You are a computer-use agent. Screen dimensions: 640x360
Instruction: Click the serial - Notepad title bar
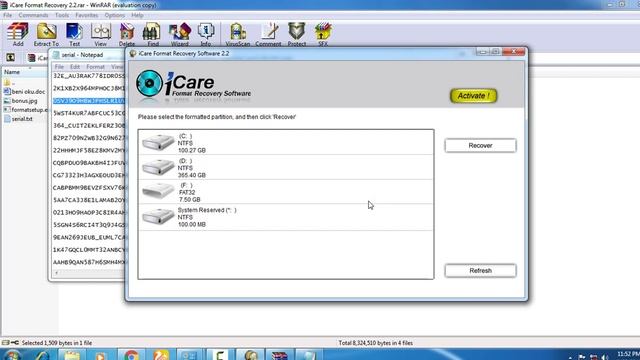click(x=87, y=55)
